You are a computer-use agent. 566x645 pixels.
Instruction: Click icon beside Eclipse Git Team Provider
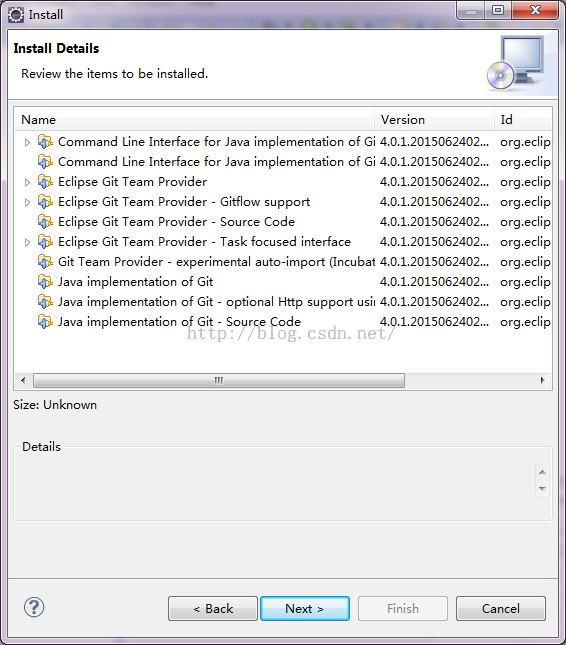[x=45, y=182]
